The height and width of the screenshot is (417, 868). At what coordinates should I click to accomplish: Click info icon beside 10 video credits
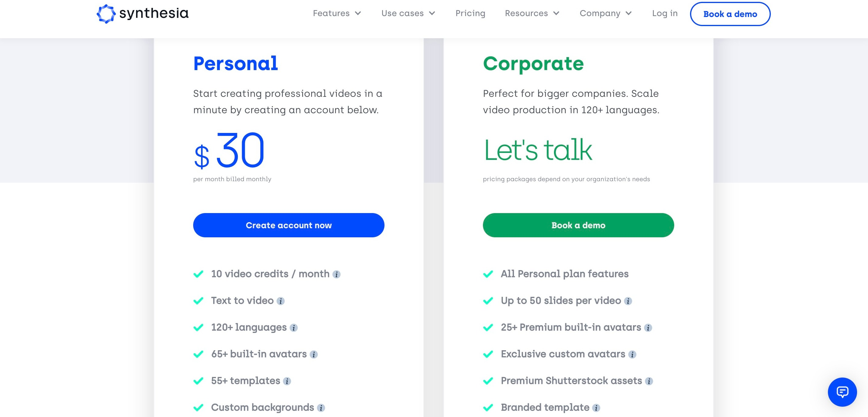[336, 275]
